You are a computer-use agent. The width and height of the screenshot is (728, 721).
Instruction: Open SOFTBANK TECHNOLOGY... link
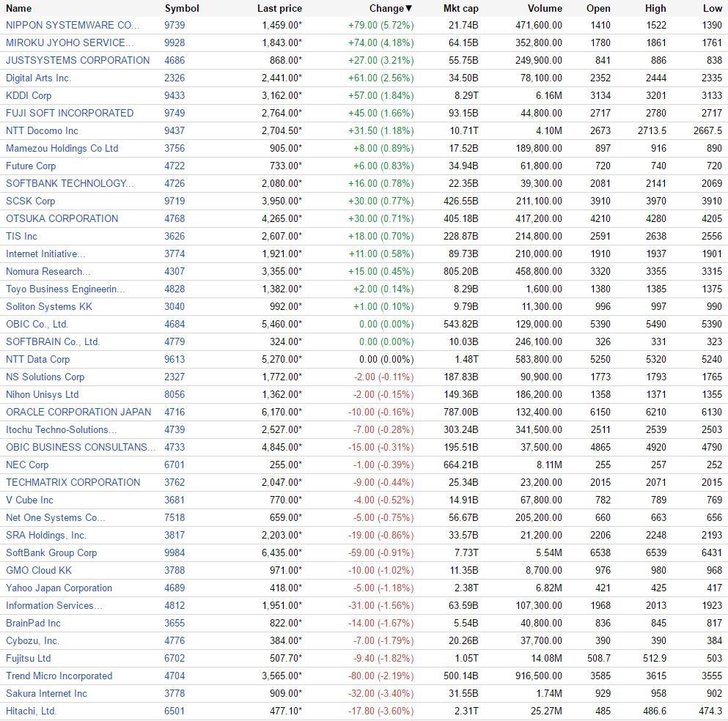click(x=70, y=184)
